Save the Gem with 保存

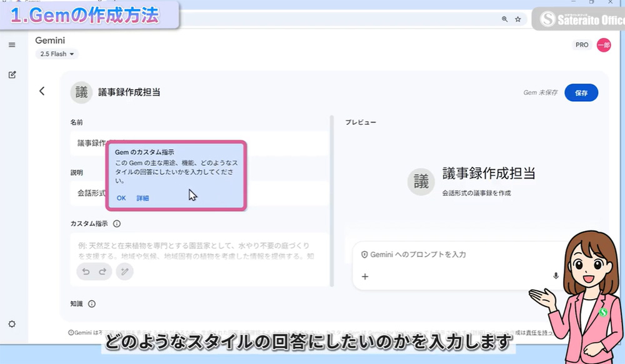click(x=581, y=93)
